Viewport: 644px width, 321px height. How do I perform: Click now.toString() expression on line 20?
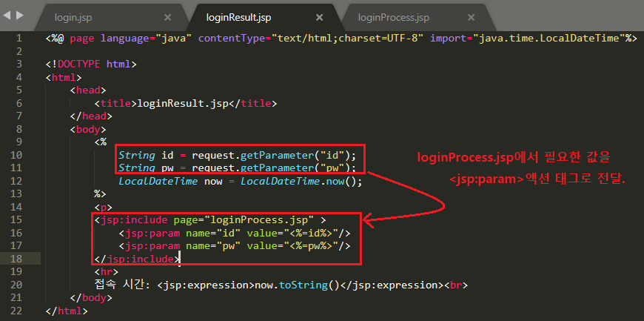[x=298, y=285]
